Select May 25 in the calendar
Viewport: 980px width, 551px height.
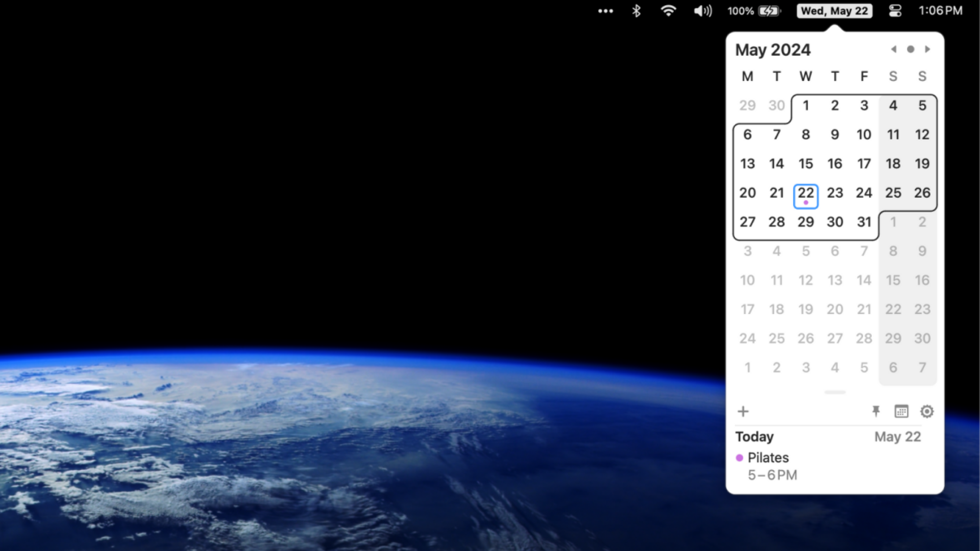(x=893, y=193)
